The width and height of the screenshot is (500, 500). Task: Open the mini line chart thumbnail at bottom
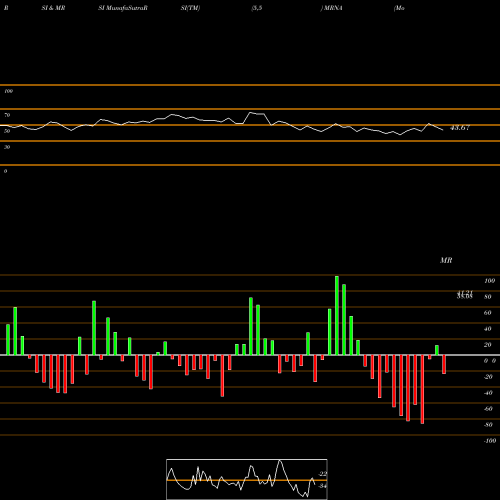(x=247, y=479)
